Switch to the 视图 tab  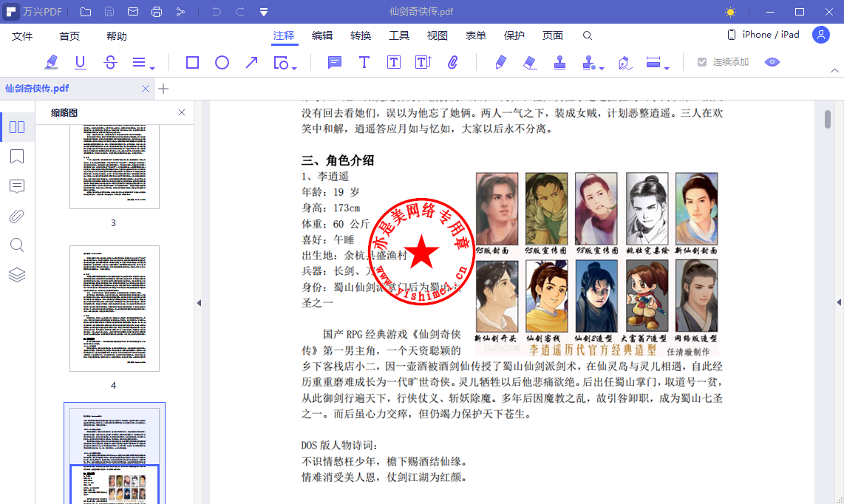pyautogui.click(x=437, y=35)
